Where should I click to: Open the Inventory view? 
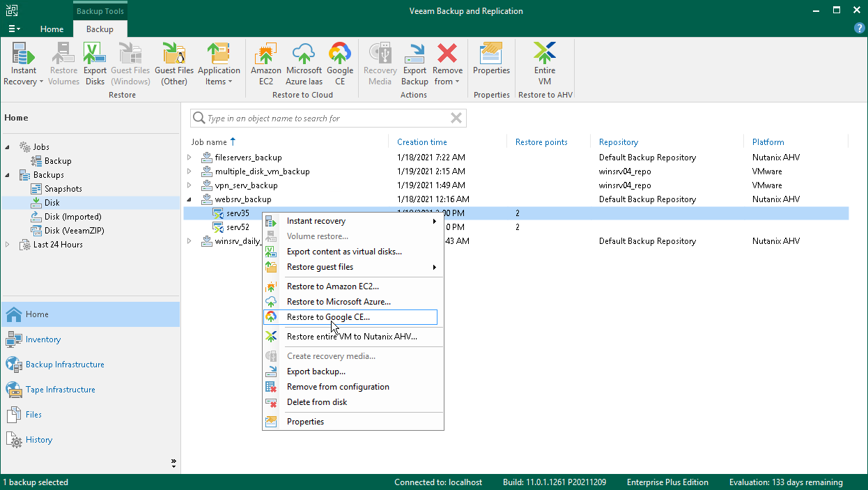(91, 339)
